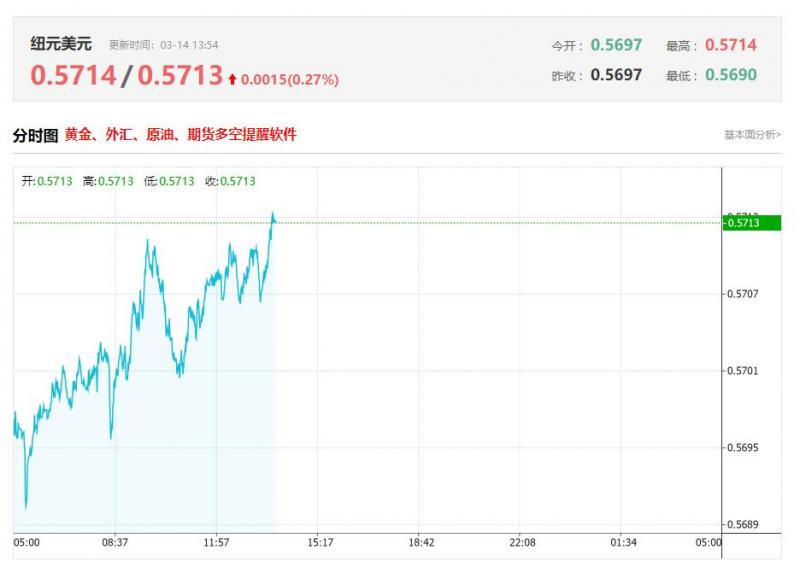The height and width of the screenshot is (573, 800).
Task: Click the 最低 value 0.5690
Action: pos(731,75)
